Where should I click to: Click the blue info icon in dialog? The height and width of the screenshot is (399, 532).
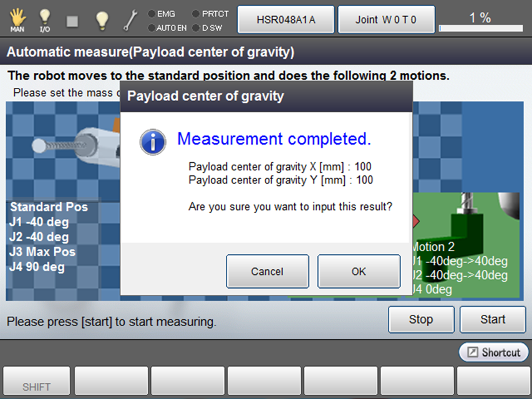point(153,142)
